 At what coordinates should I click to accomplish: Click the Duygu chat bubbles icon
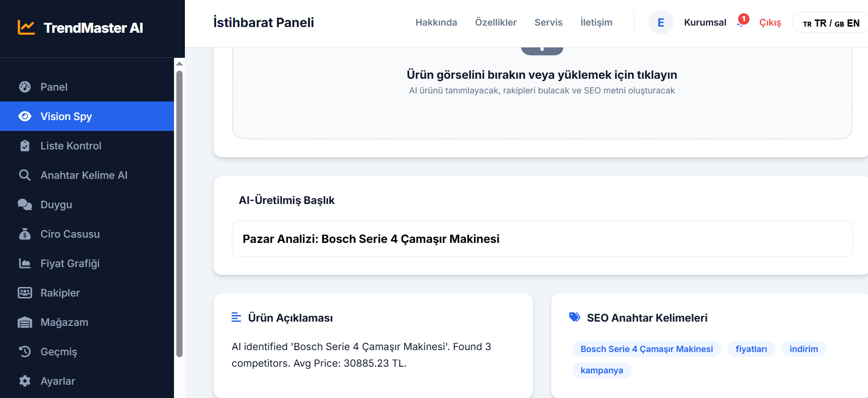[25, 204]
